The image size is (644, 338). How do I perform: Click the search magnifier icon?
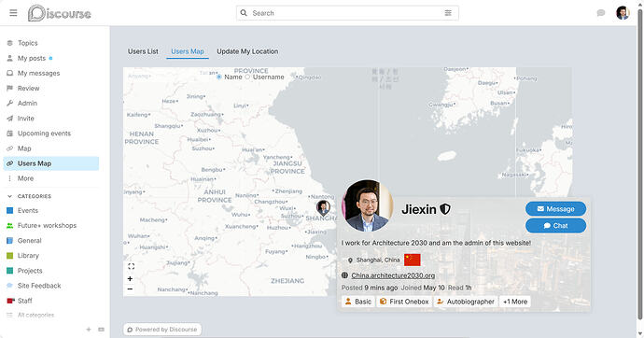pos(244,13)
